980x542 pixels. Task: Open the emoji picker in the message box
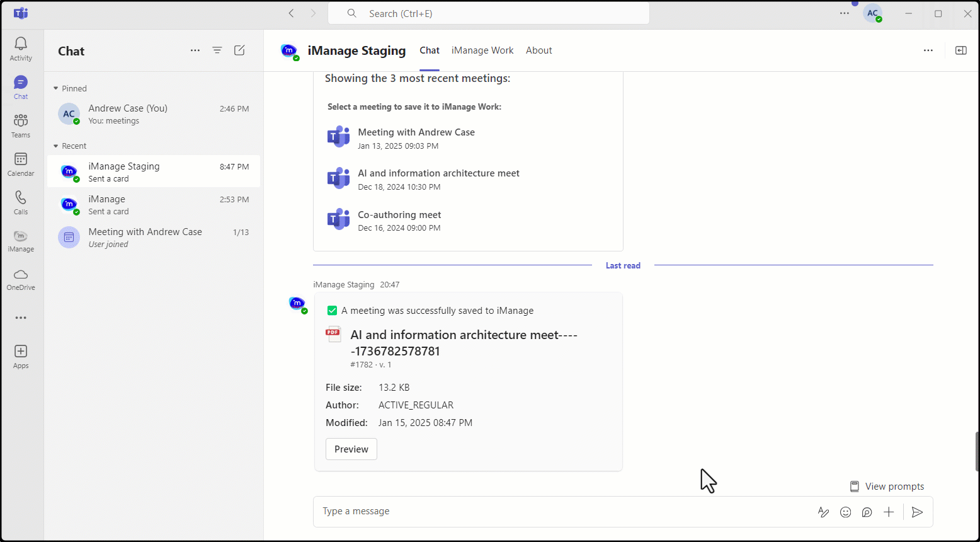coord(845,512)
